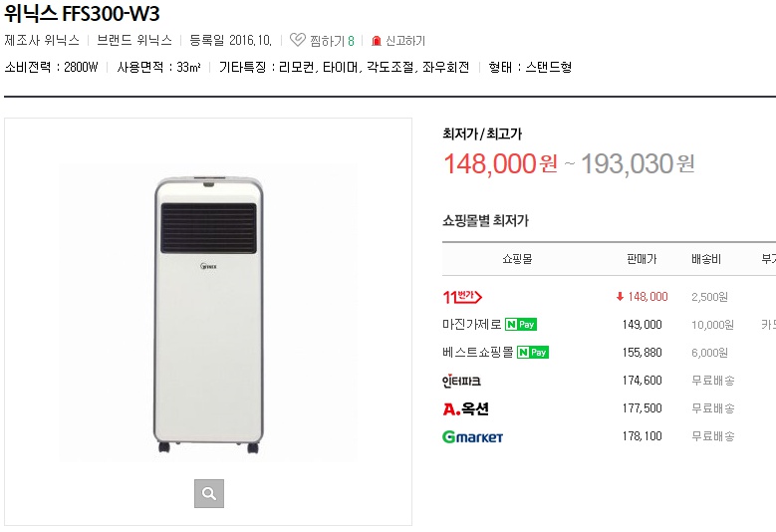Open the 11번가 store logo
This screenshot has width=776, height=532.
click(462, 296)
